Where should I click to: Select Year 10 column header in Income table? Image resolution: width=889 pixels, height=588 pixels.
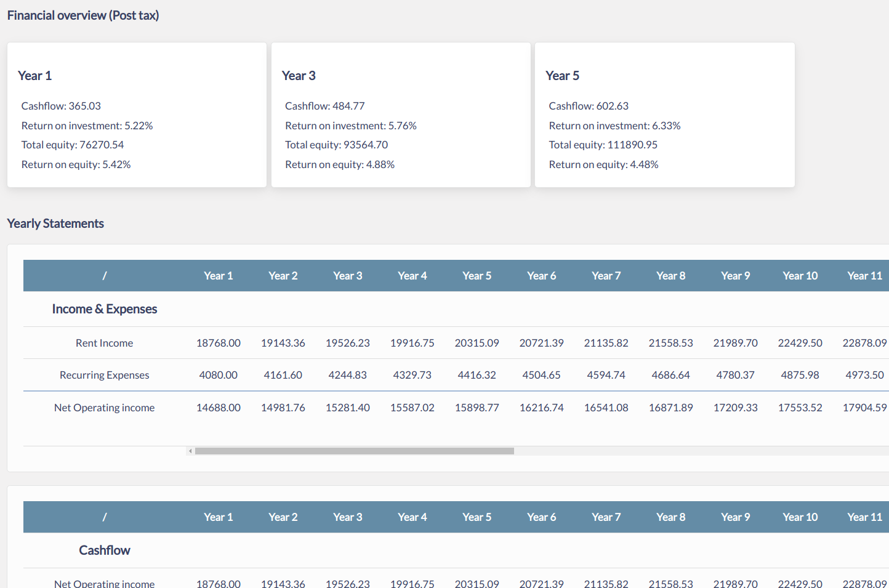pyautogui.click(x=800, y=276)
